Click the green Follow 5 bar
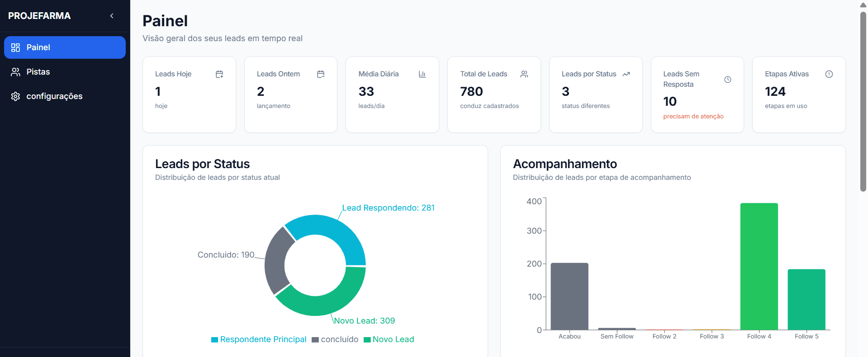This screenshot has width=868, height=357. [x=806, y=300]
